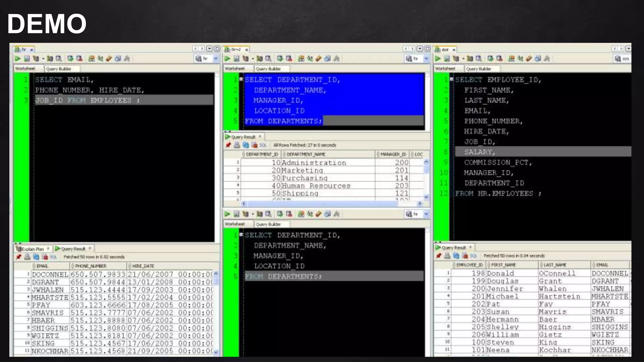
Task: Open hr connection dropdown in left worksheet
Action: pos(216,58)
